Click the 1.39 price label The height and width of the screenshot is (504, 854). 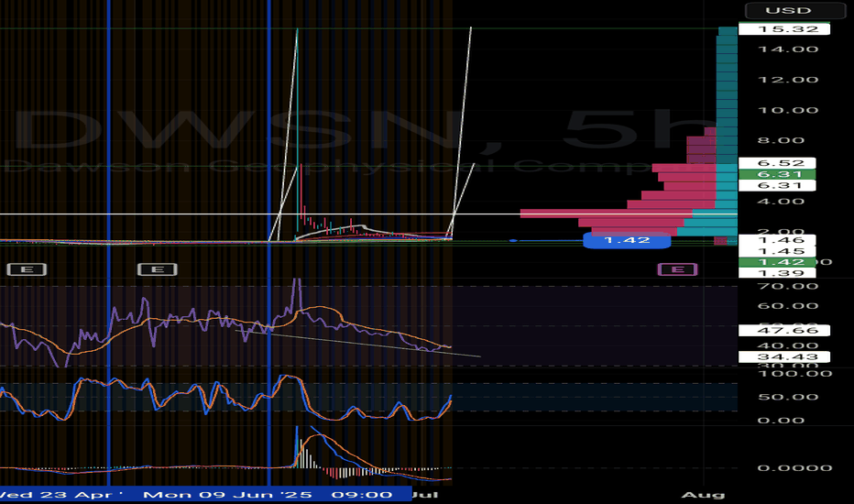click(x=777, y=272)
